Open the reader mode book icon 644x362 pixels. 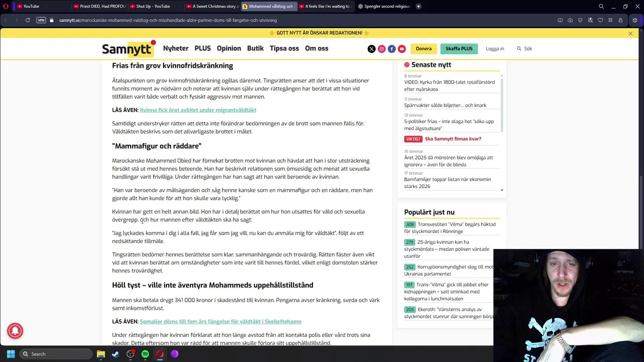pos(560,20)
